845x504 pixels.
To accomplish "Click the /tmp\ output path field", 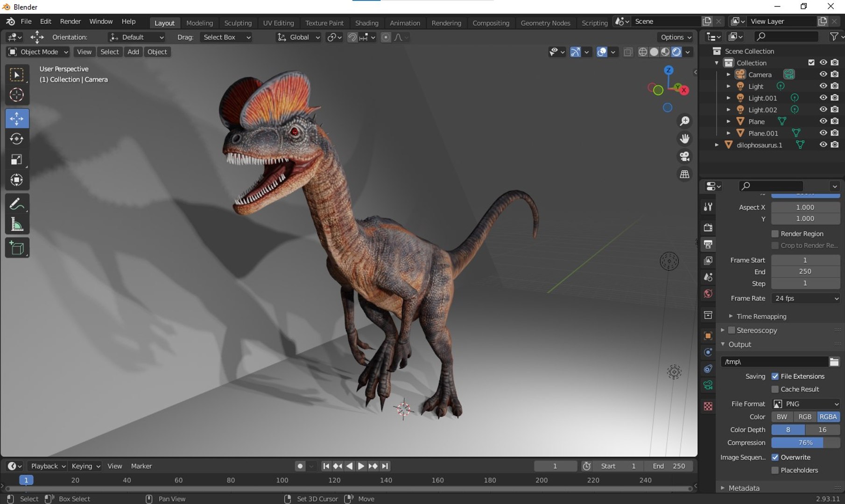I will click(774, 362).
